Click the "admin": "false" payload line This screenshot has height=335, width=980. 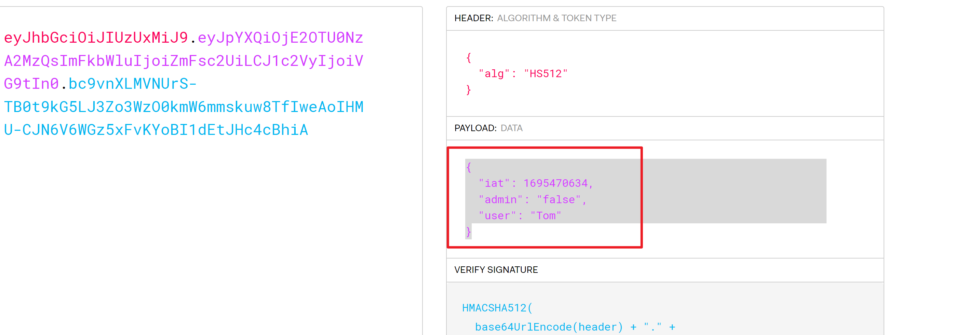(533, 200)
